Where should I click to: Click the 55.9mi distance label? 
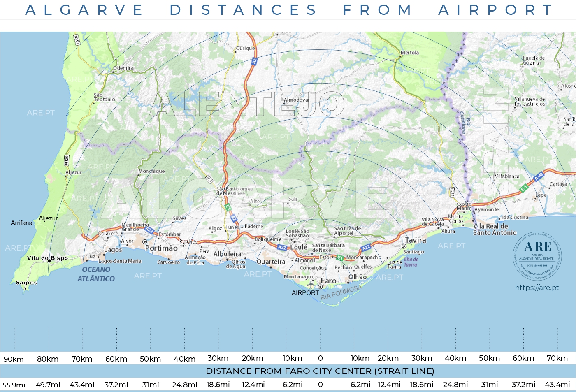[x=14, y=385]
